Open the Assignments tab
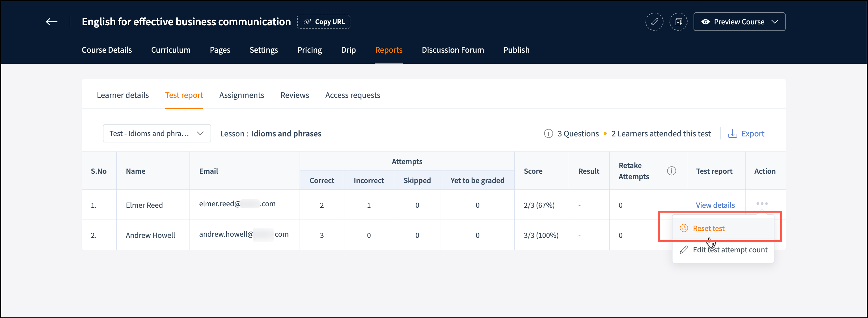Image resolution: width=868 pixels, height=318 pixels. click(241, 95)
